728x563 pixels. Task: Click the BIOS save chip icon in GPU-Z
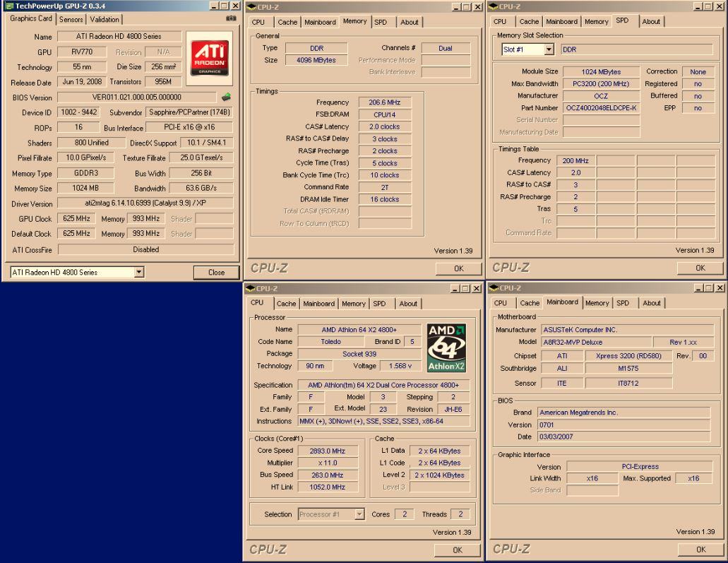226,97
